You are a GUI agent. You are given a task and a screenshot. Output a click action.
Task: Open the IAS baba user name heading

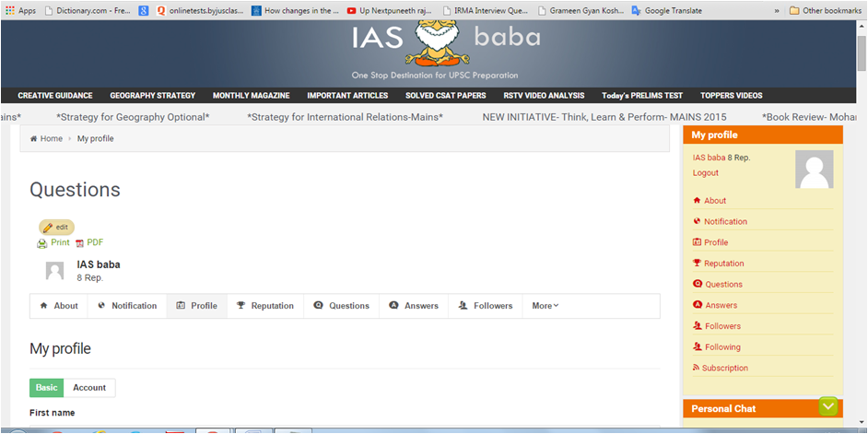pyautogui.click(x=99, y=264)
